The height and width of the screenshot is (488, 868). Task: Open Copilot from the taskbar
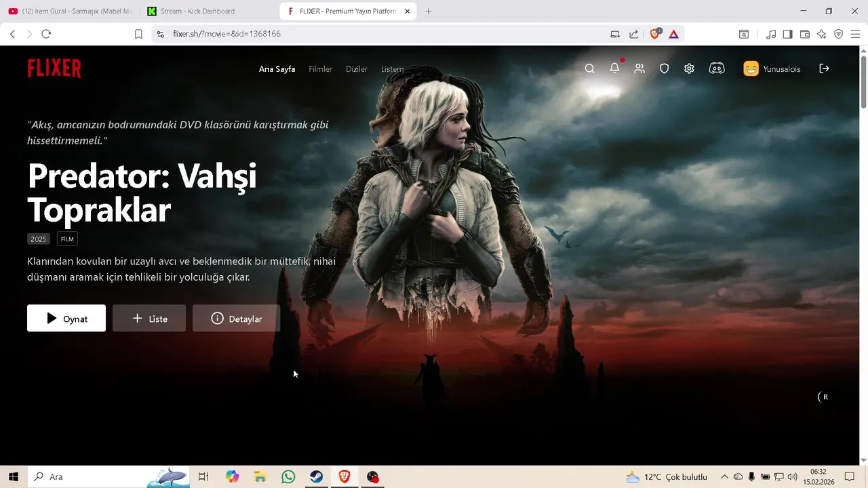(x=233, y=476)
